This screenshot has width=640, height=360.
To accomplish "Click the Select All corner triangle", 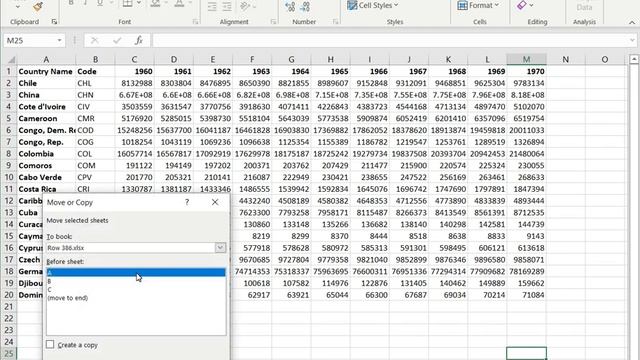I will tap(11, 60).
